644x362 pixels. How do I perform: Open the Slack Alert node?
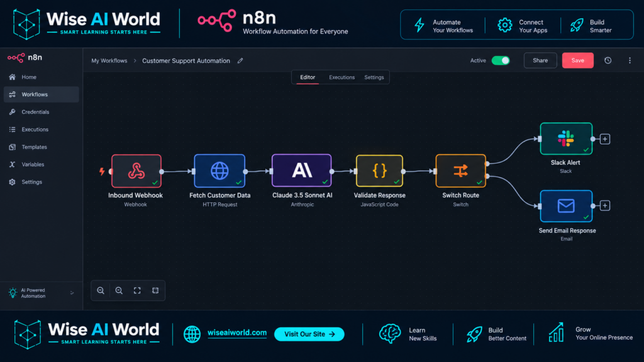566,139
